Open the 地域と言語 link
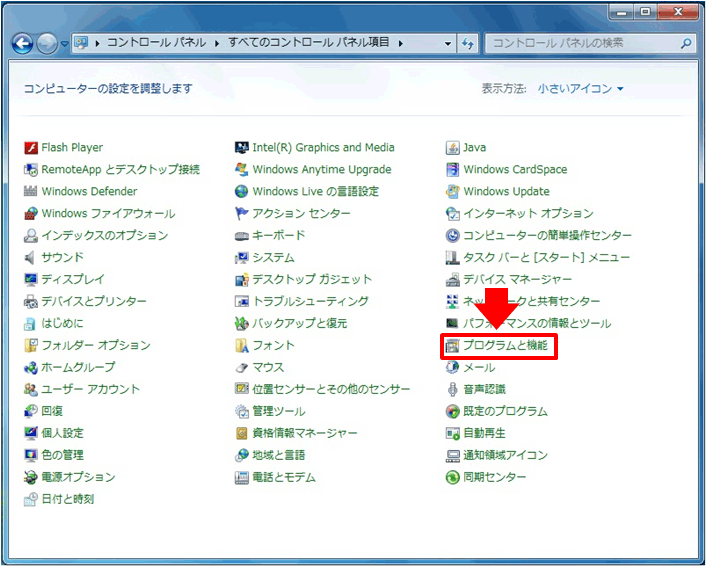707x568 pixels. pos(279,455)
